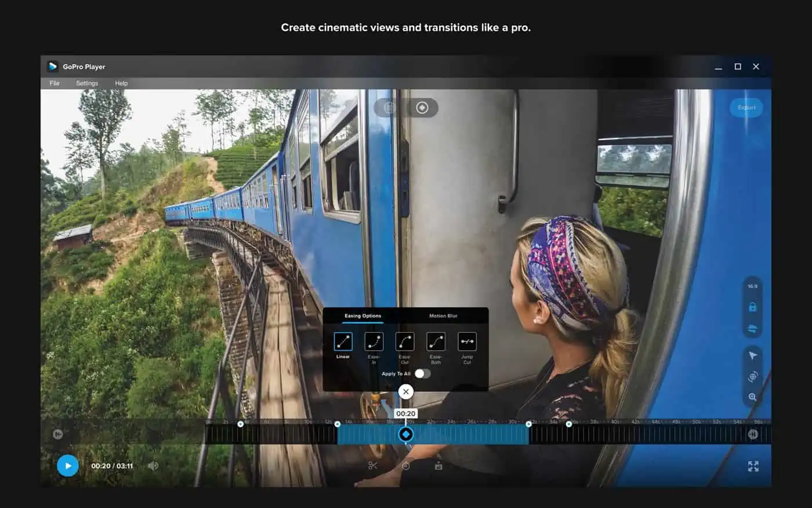
Task: Toggle the Apply To All switch
Action: coord(422,373)
